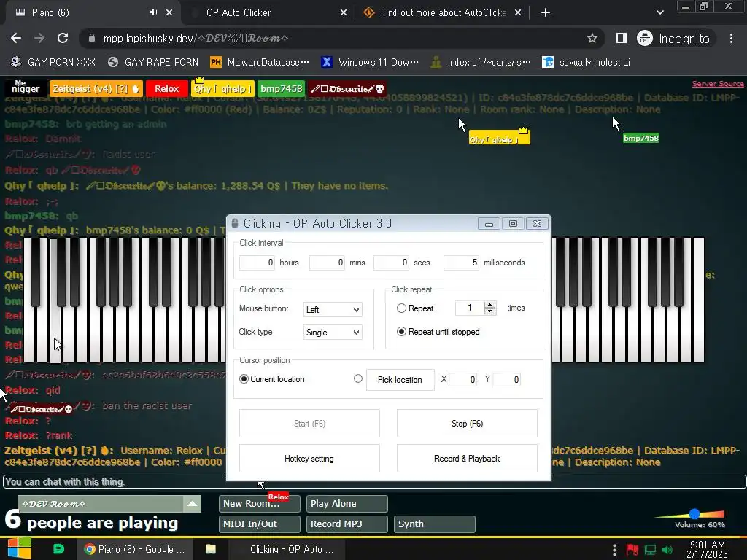Screen dimensions: 747x560
Task: Open the Synth settings button
Action: (435, 524)
